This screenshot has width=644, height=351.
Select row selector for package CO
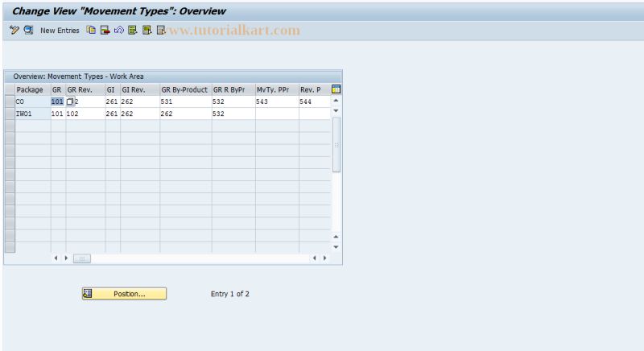coord(10,101)
